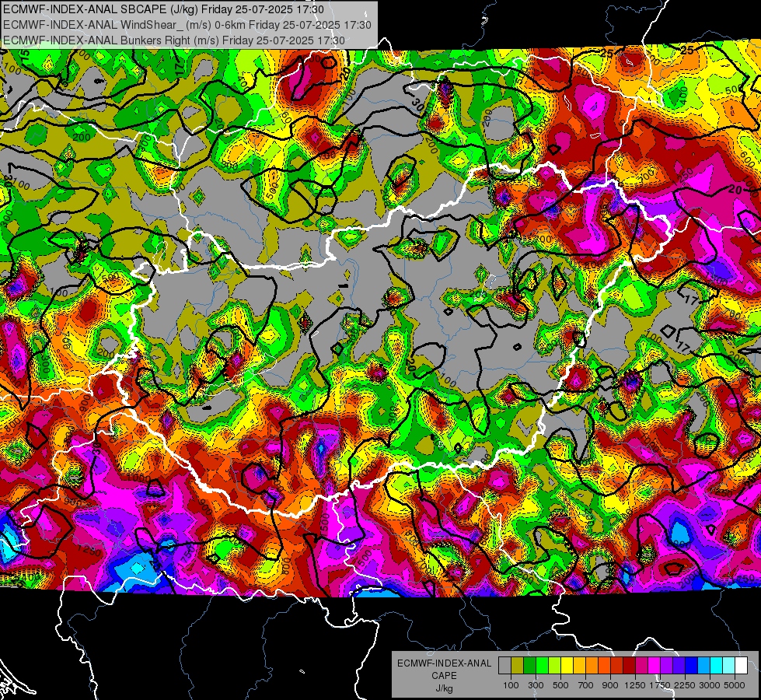
Task: Click the legend value 100
Action: [x=511, y=685]
